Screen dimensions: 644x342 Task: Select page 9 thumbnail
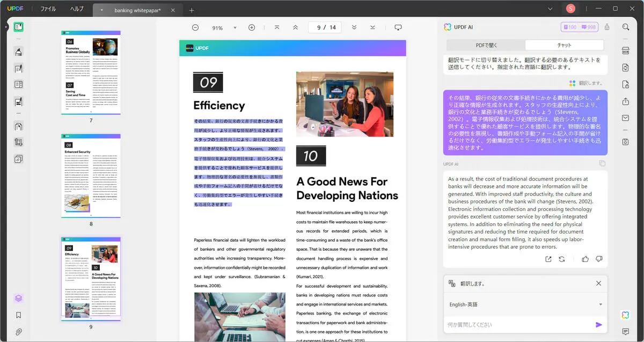(91, 279)
